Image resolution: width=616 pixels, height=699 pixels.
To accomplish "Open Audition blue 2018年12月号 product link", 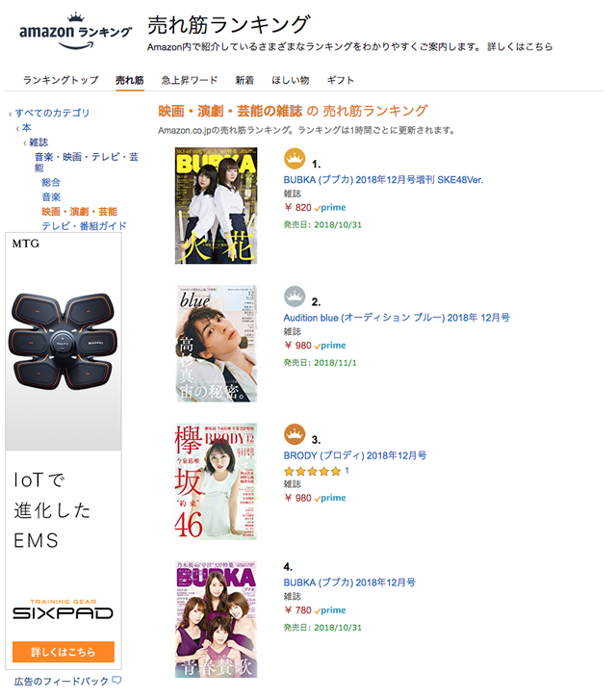I will point(397,318).
